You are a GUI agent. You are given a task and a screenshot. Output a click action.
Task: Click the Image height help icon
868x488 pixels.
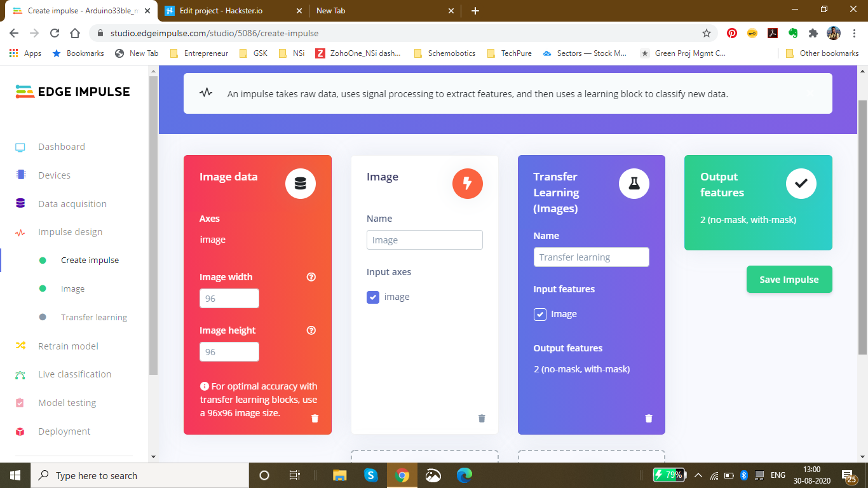pyautogui.click(x=311, y=330)
